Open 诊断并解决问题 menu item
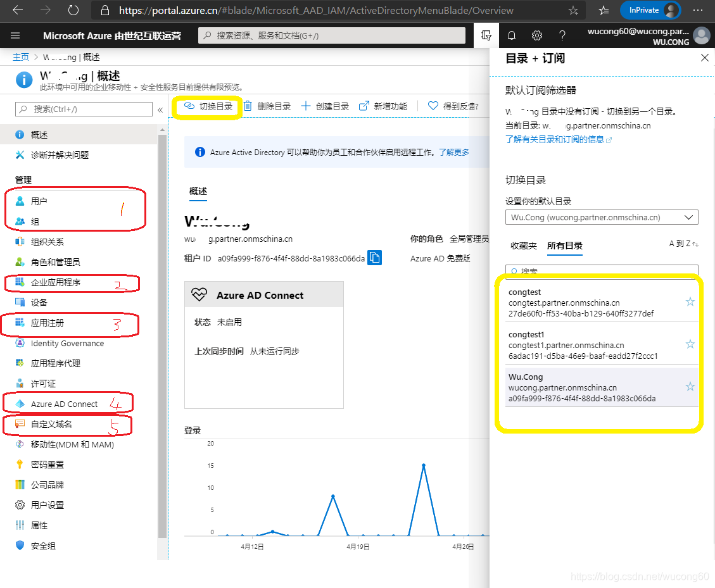 79,155
